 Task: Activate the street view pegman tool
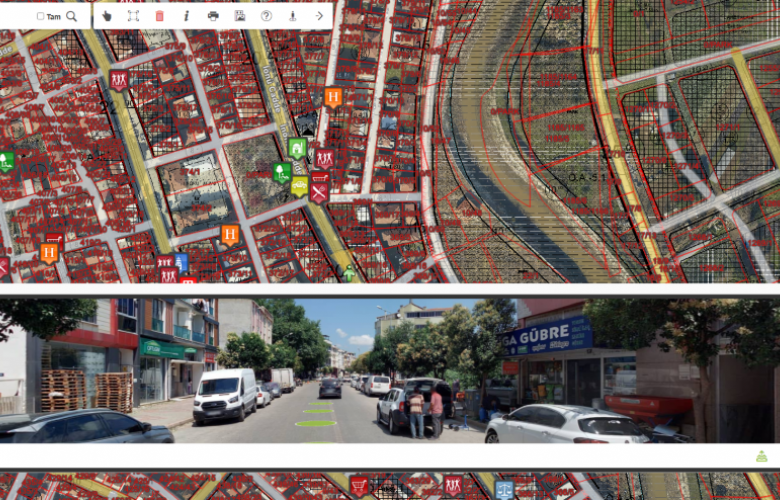click(x=292, y=16)
